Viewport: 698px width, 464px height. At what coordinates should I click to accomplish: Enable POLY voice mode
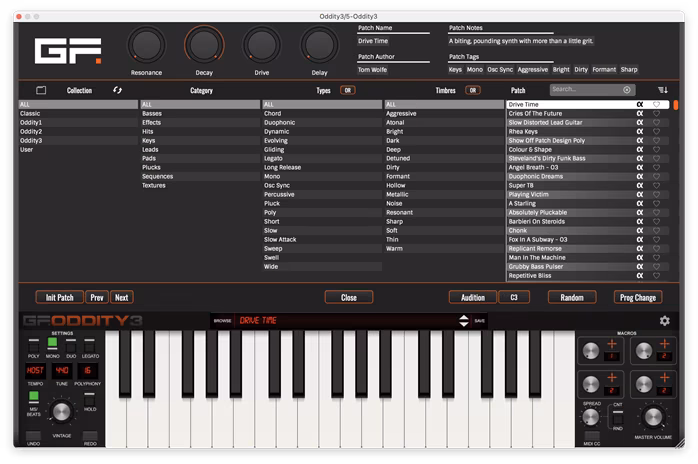[x=33, y=343]
